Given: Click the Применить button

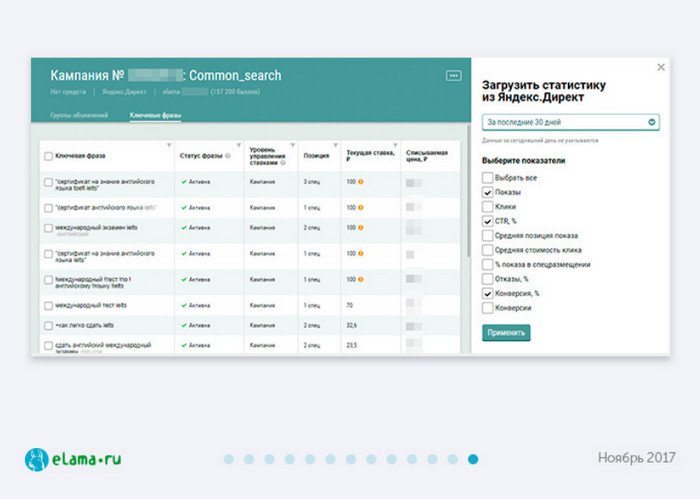Looking at the screenshot, I should [506, 333].
